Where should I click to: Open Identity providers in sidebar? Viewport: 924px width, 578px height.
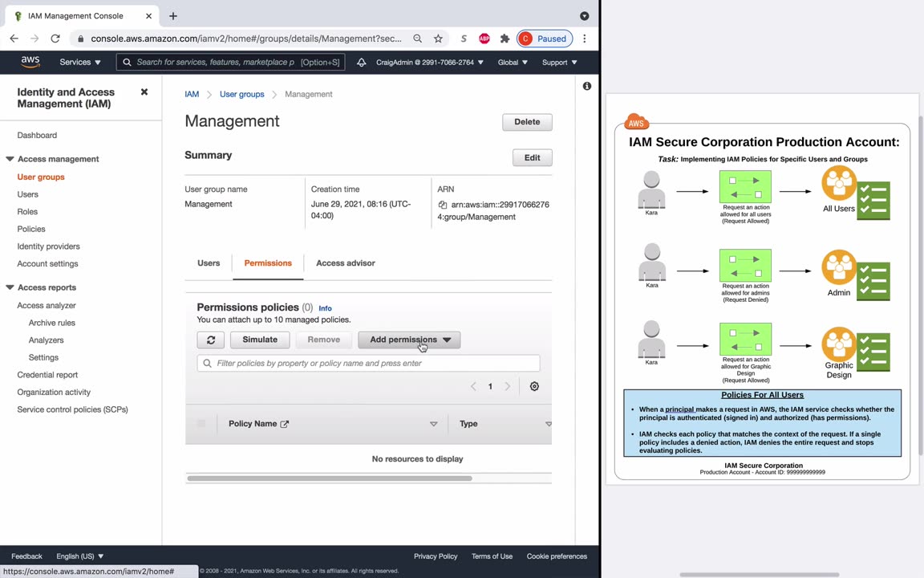tap(48, 246)
